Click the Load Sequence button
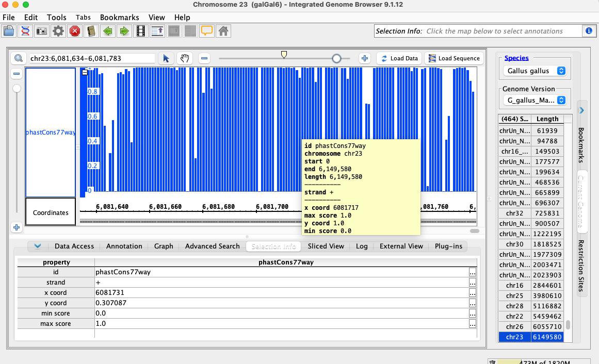The width and height of the screenshot is (599, 364). pyautogui.click(x=454, y=58)
